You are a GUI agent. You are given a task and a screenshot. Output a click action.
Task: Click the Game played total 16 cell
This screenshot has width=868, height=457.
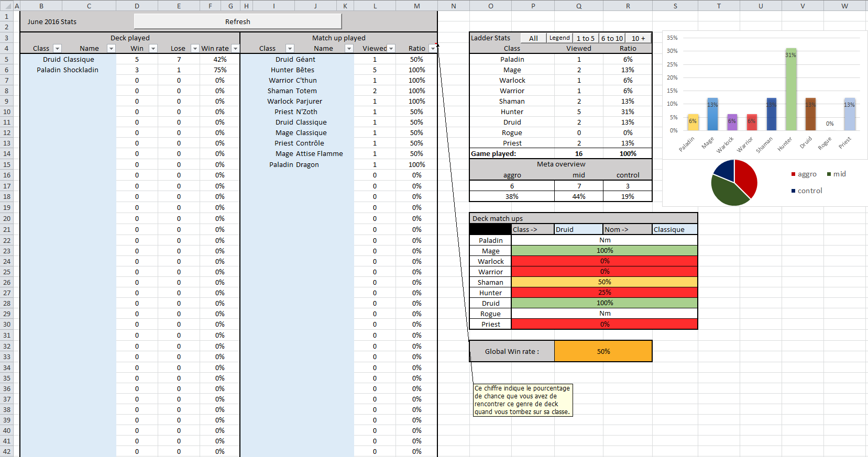579,153
